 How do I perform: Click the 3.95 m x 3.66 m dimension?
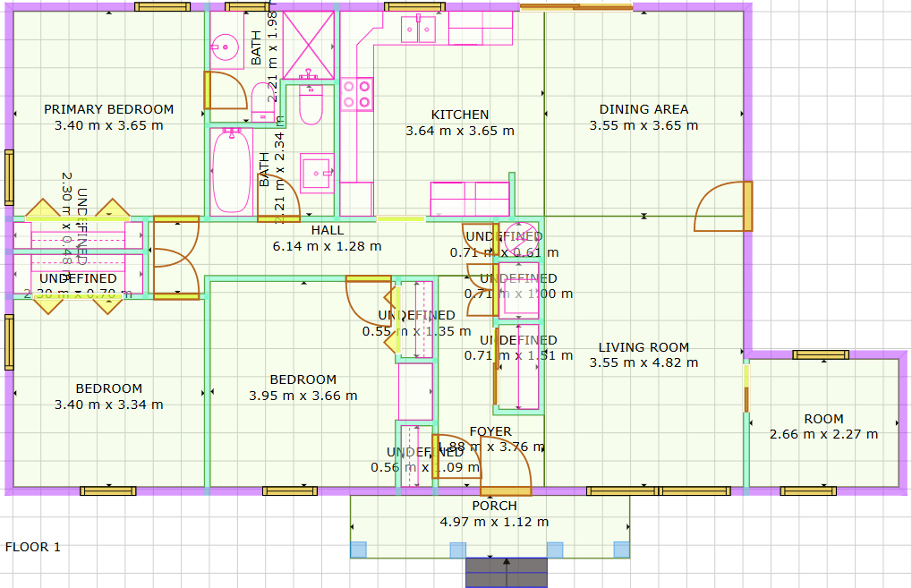point(303,396)
